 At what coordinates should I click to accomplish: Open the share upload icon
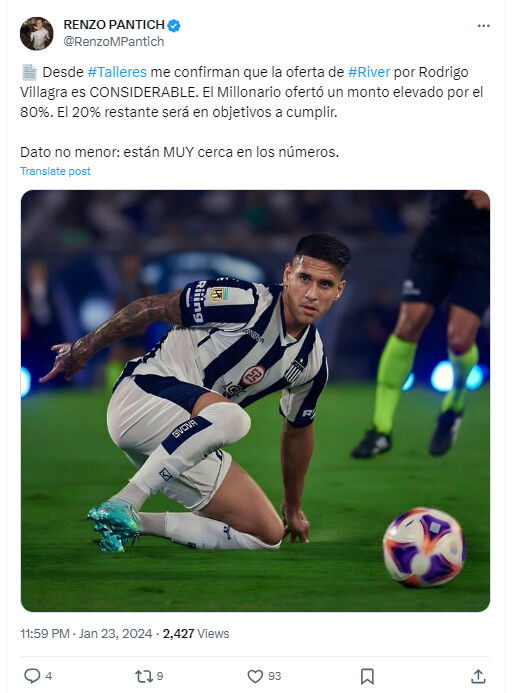coord(478,676)
